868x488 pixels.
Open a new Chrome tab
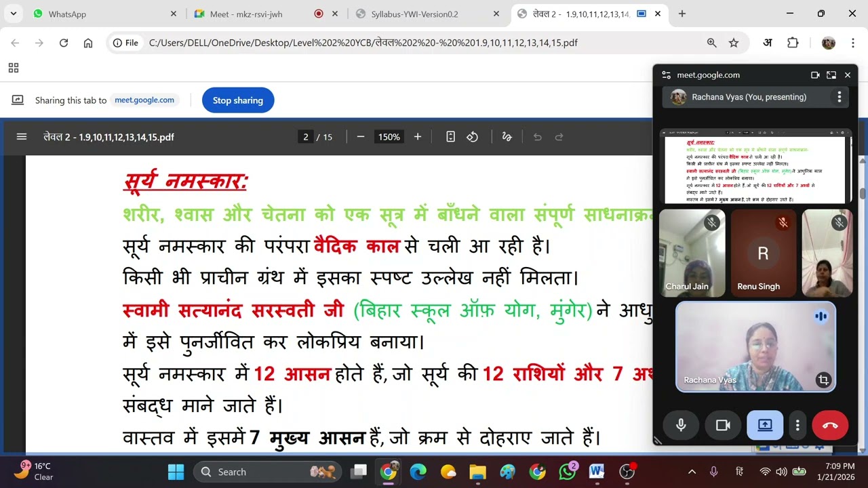pyautogui.click(x=682, y=14)
